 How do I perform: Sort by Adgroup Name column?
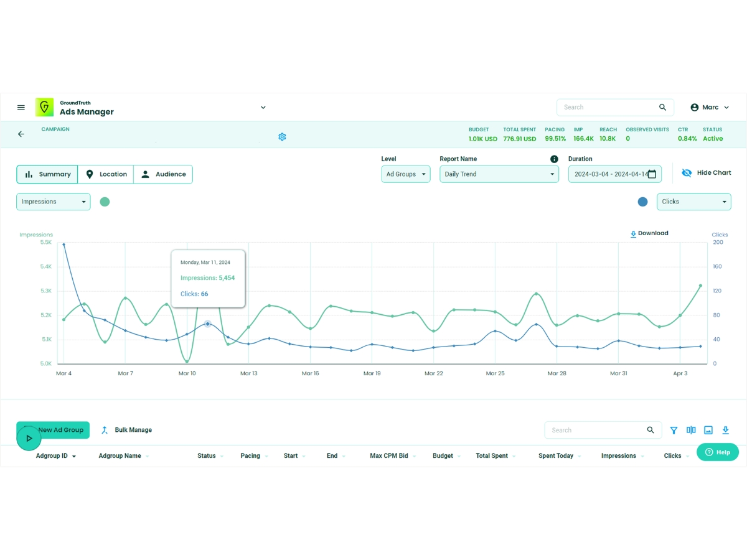[x=124, y=456]
